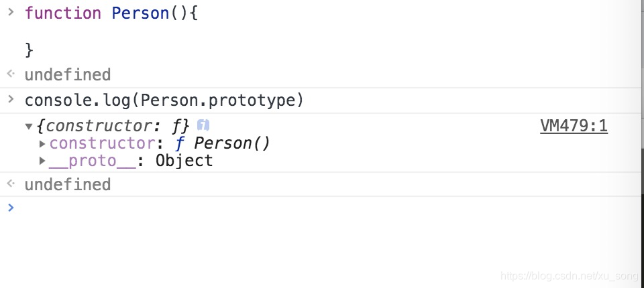Click the output arrow beside first undefined
This screenshot has height=288, width=644.
[11, 74]
